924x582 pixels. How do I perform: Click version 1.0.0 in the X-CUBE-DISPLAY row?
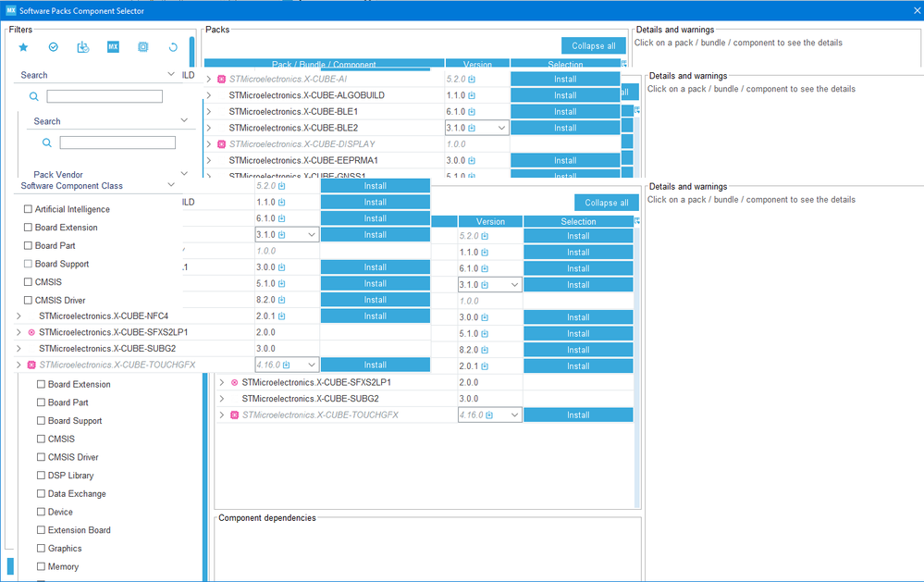point(456,143)
